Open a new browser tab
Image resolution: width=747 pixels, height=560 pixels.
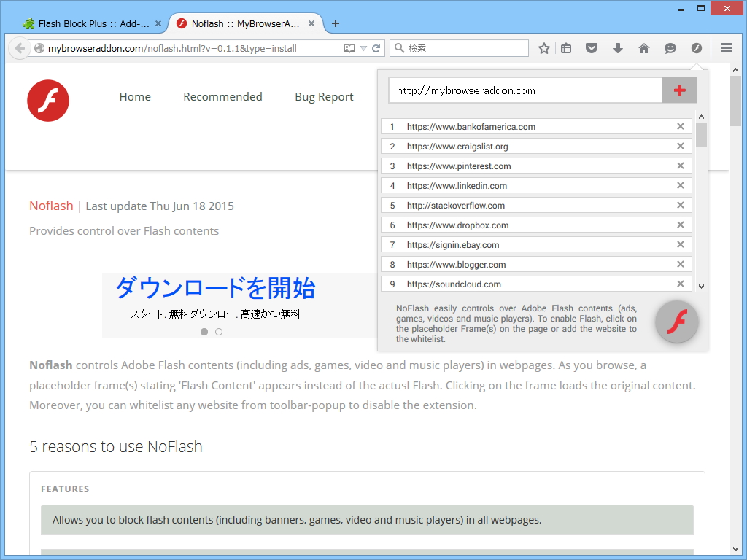tap(335, 23)
